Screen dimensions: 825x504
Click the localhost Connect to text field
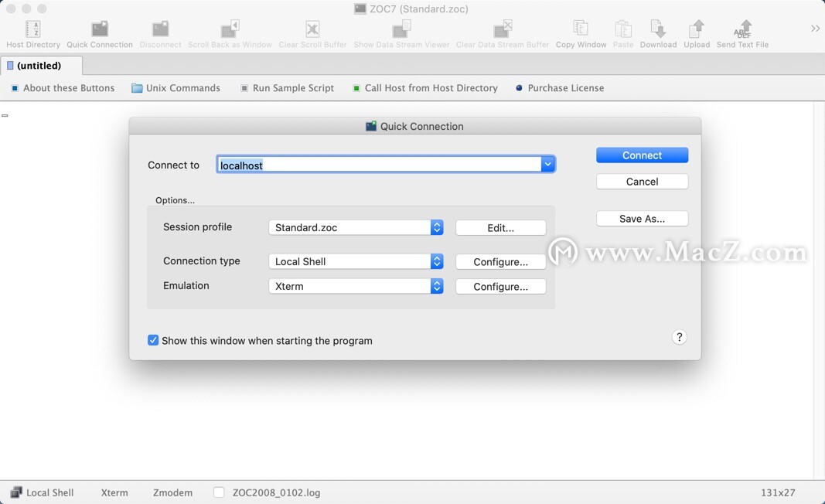pos(379,165)
